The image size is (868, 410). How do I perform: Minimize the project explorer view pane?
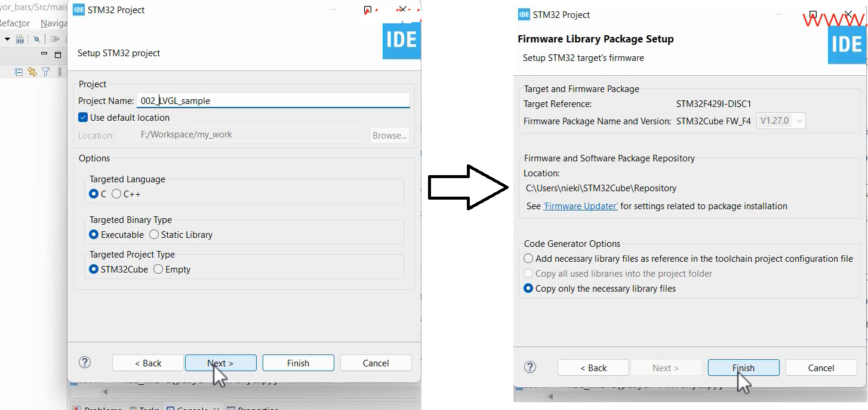coord(44,54)
